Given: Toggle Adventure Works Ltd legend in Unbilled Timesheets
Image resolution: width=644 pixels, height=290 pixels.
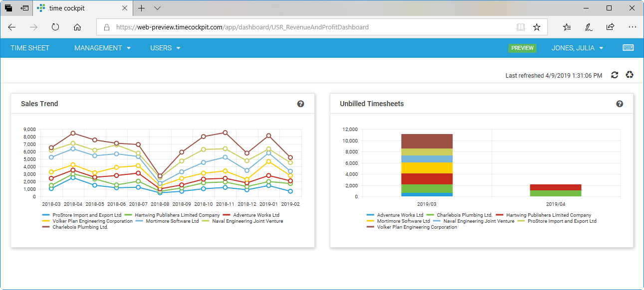Looking at the screenshot, I should tap(395, 215).
